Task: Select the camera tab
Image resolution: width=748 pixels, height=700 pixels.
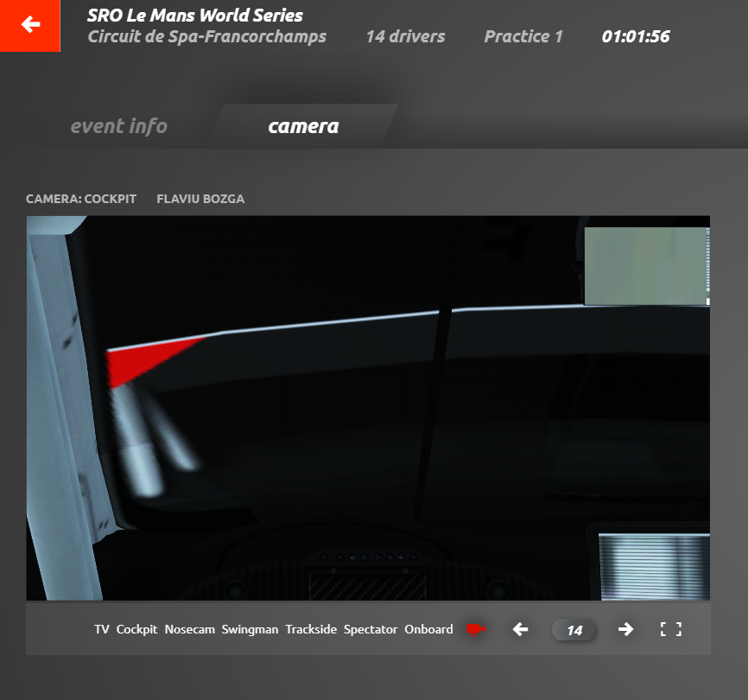Action: pyautogui.click(x=303, y=126)
